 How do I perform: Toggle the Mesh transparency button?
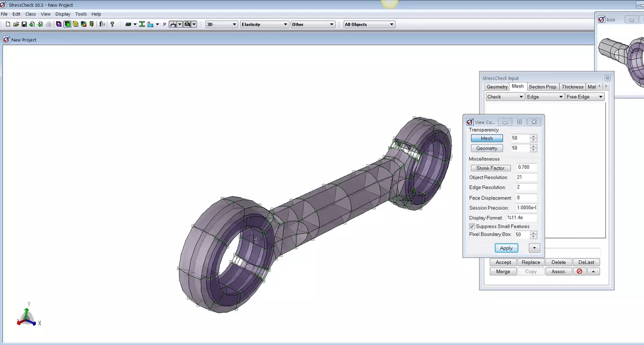pos(486,138)
